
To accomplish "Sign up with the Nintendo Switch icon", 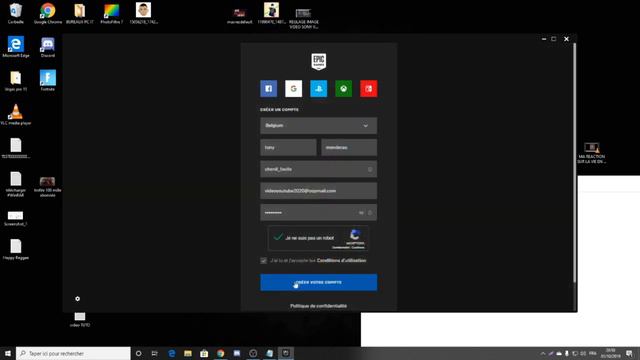I will coord(369,89).
